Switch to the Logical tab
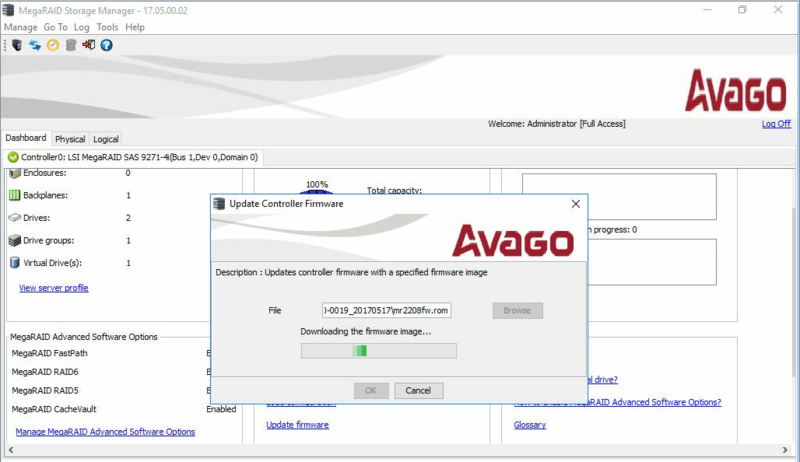The width and height of the screenshot is (800, 462). point(106,139)
